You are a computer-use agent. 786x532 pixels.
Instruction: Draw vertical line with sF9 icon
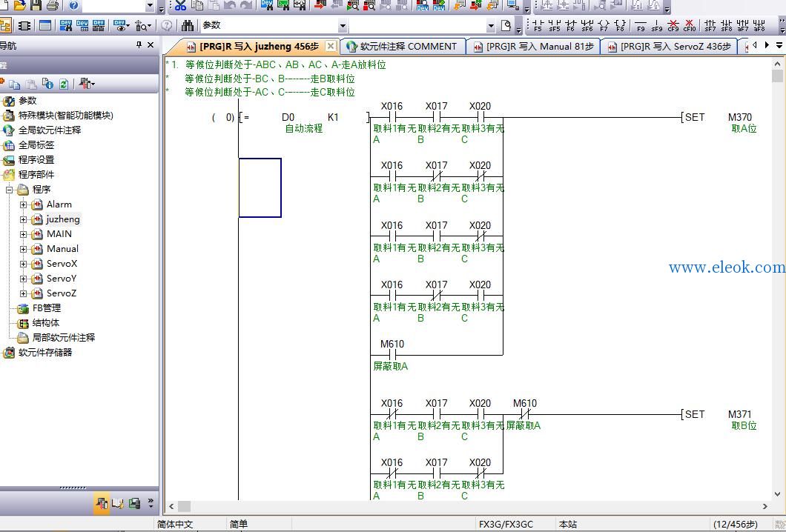pyautogui.click(x=657, y=25)
